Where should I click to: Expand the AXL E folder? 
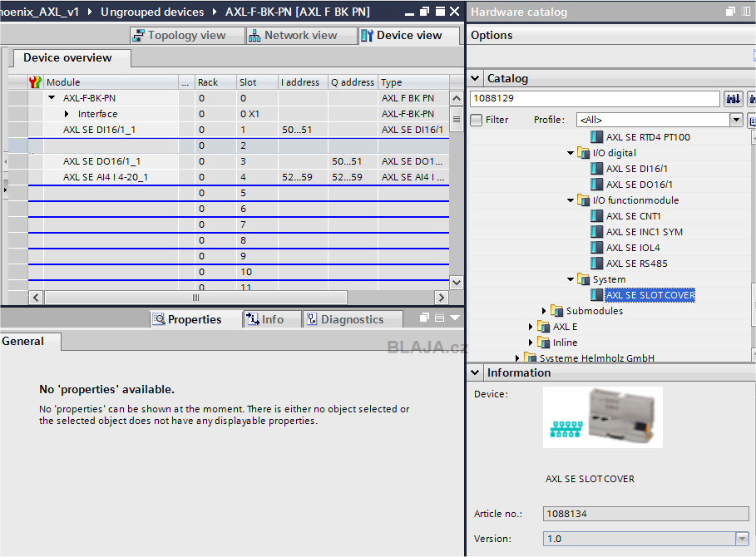[x=531, y=327]
